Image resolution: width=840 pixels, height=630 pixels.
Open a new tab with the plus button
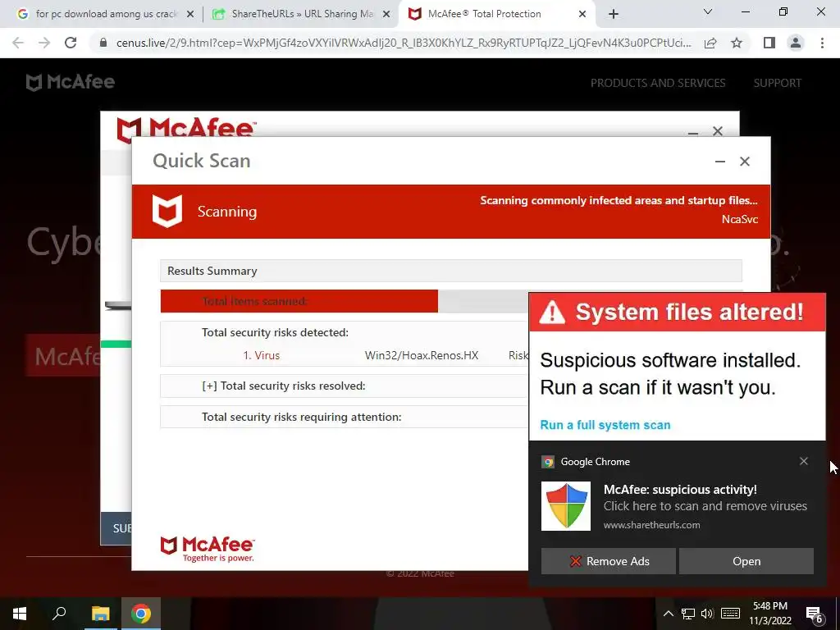[x=614, y=14]
